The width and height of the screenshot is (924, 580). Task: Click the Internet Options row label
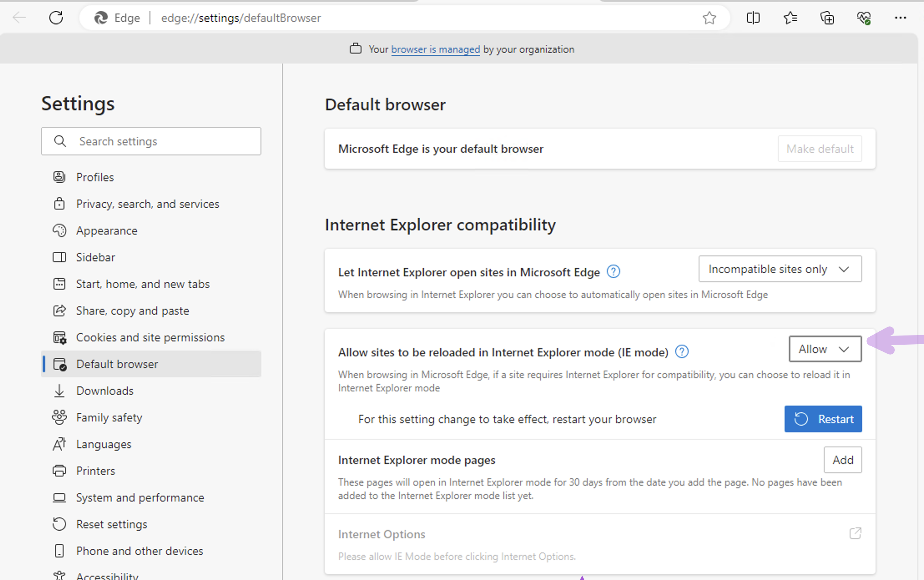(381, 534)
